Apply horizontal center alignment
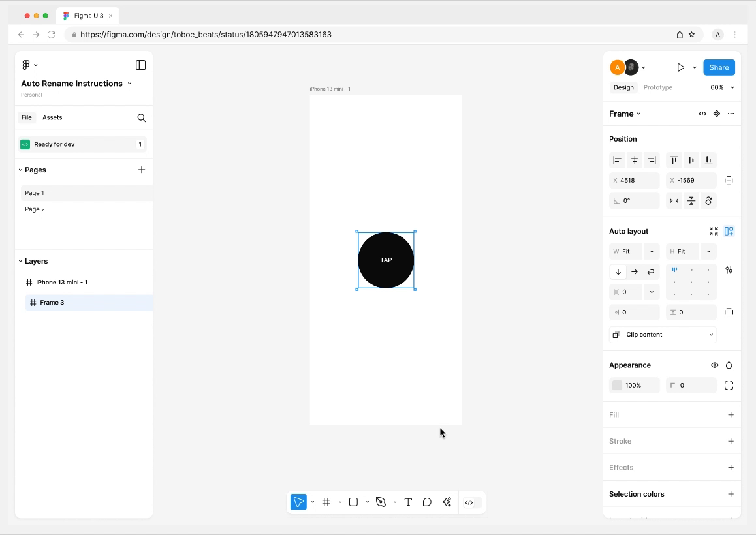Viewport: 756px width, 535px height. click(634, 160)
